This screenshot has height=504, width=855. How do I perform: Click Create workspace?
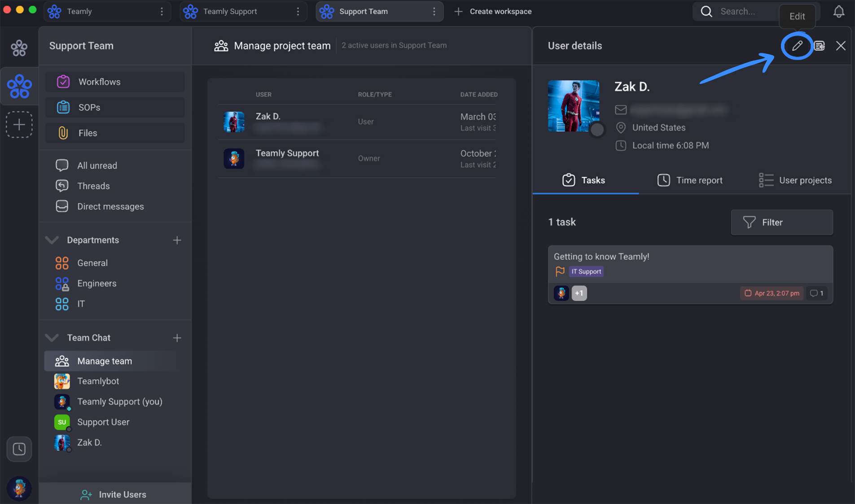point(493,12)
